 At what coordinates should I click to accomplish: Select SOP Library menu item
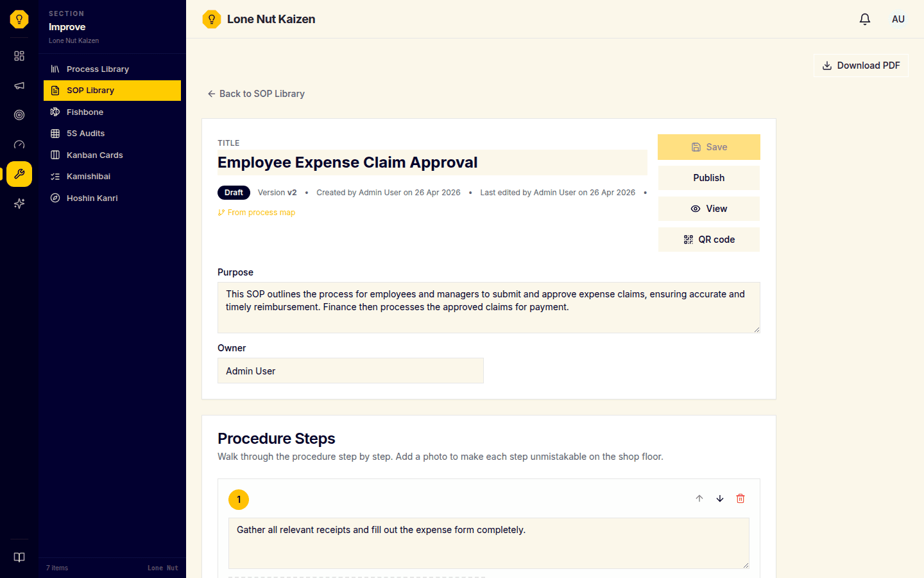pos(112,91)
